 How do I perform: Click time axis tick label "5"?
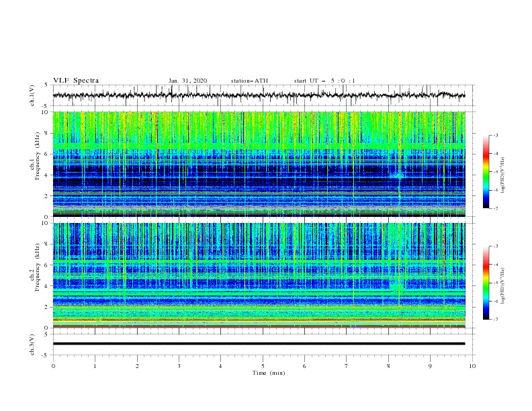pos(263,366)
